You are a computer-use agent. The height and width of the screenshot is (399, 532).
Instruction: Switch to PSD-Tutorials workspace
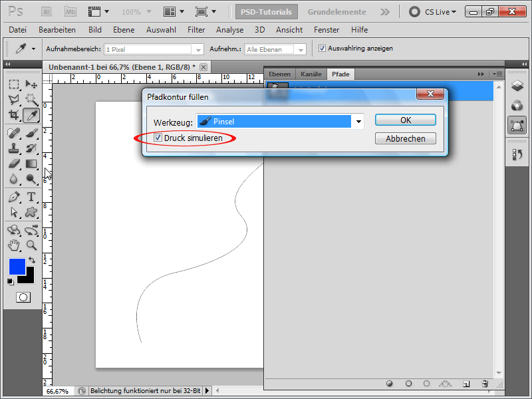pyautogui.click(x=267, y=12)
